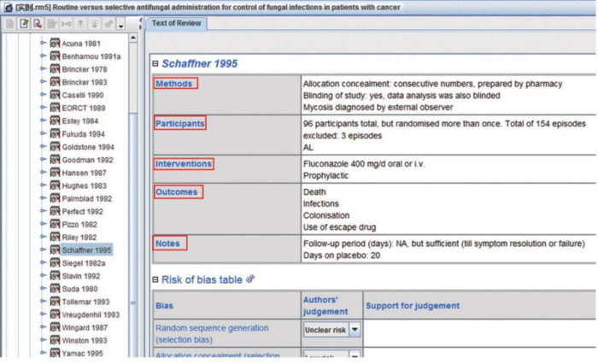
Task: Click the properties icon beside Risk of bias table
Action: pos(250,279)
